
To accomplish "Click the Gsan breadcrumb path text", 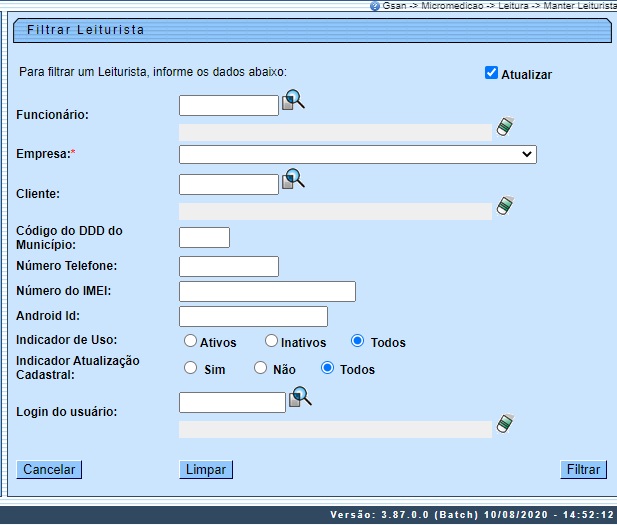I will [x=500, y=6].
